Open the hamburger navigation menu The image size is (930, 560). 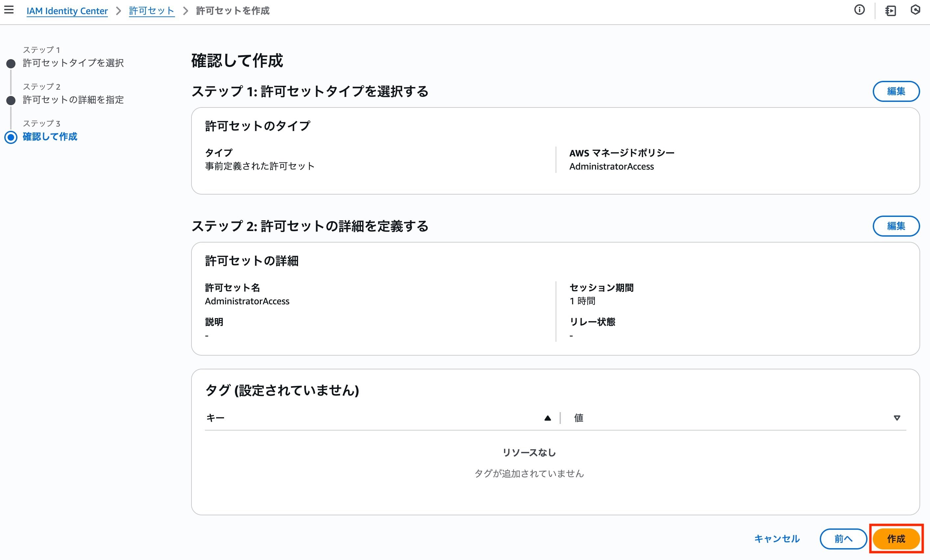click(9, 10)
